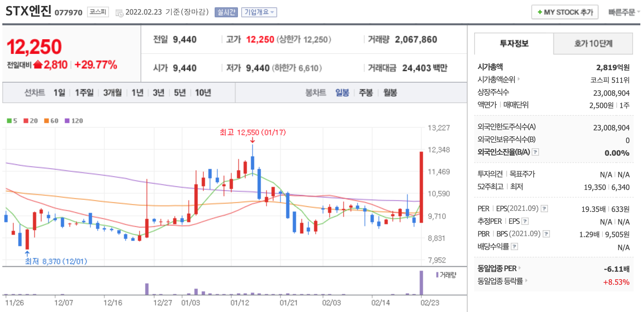Select the 1주일 line chart period
This screenshot has width=644, height=312.
[84, 92]
